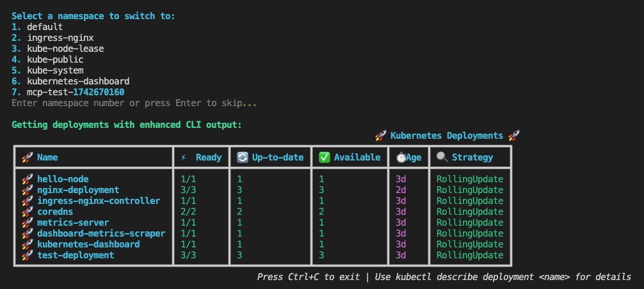Select namespace option 4. kube-public
Screen dimensions: 644x289
(x=47, y=59)
